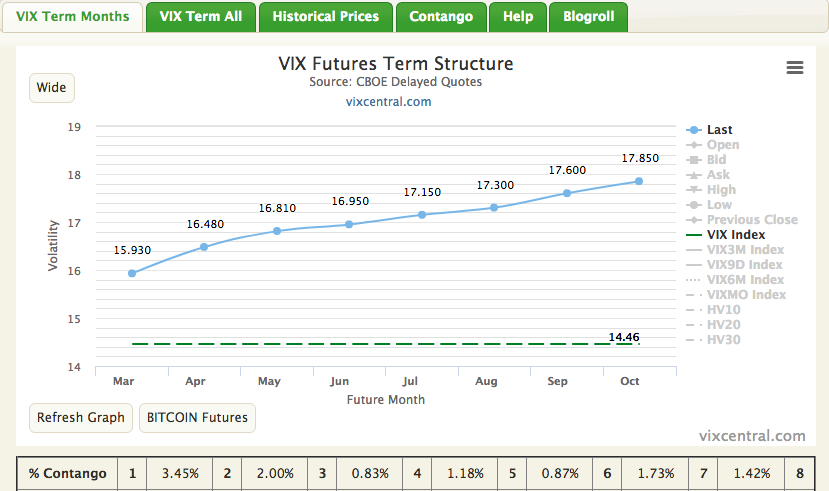Select the Blogroll tab
Image resolution: width=829 pixels, height=491 pixels.
coord(590,16)
